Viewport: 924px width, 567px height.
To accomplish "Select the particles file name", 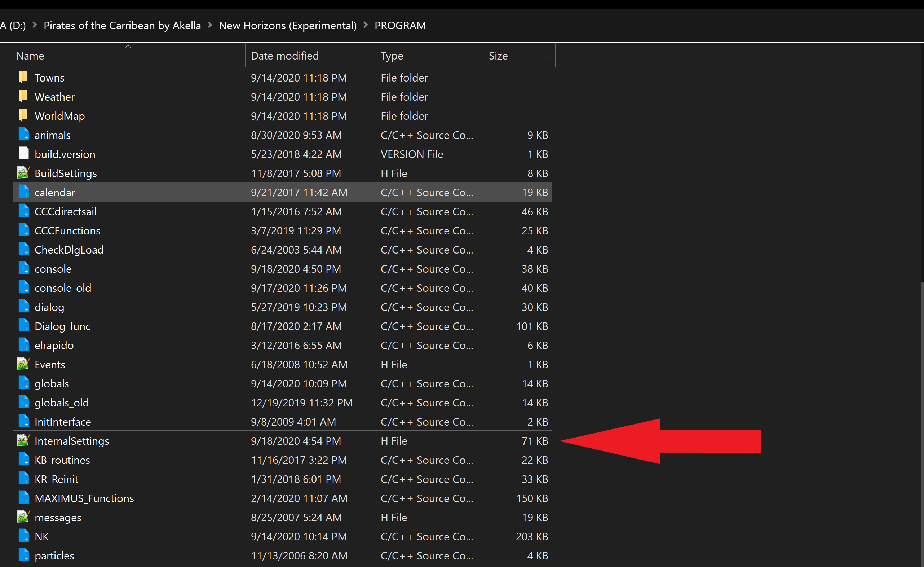I will click(54, 556).
